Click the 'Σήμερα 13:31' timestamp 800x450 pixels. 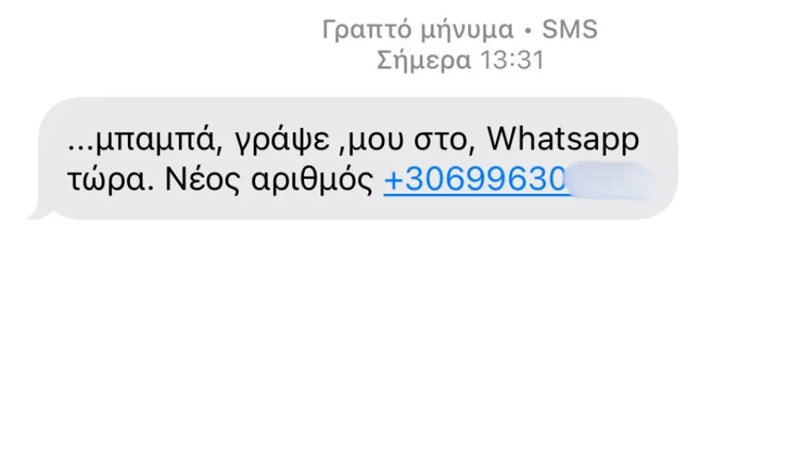click(460, 60)
